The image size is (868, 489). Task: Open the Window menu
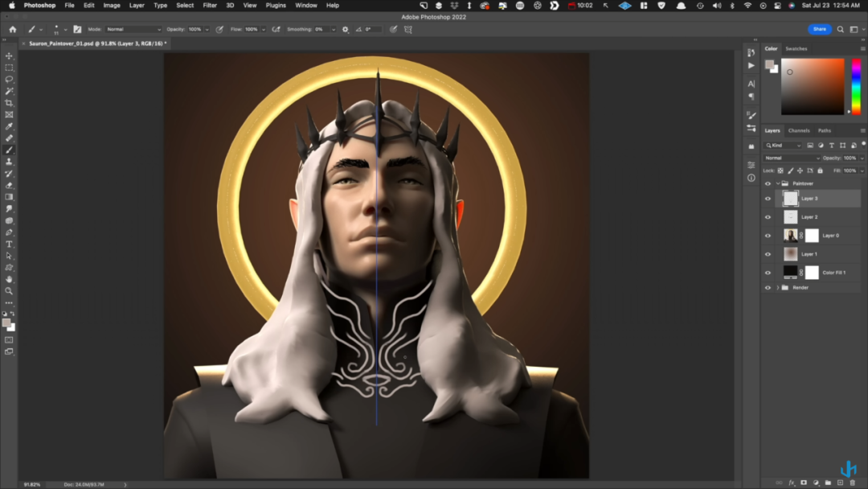coord(306,5)
